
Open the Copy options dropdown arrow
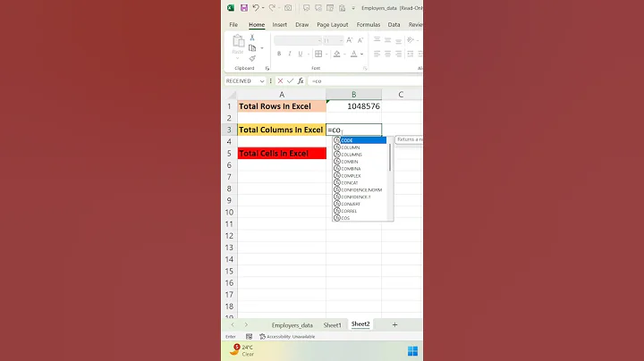[262, 48]
